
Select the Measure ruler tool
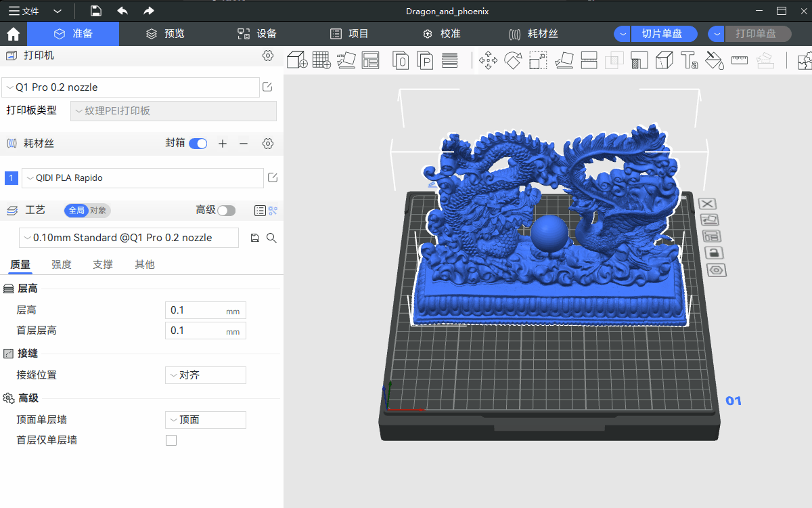[739, 60]
